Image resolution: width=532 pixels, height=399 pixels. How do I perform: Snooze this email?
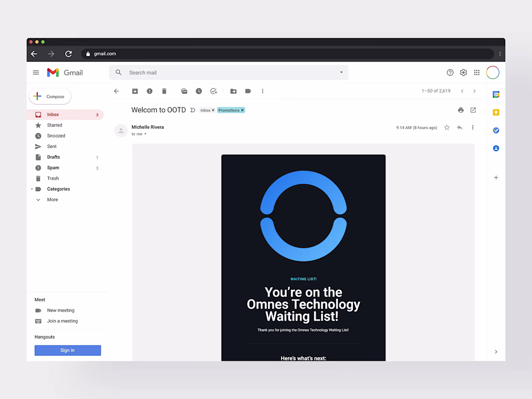click(199, 91)
